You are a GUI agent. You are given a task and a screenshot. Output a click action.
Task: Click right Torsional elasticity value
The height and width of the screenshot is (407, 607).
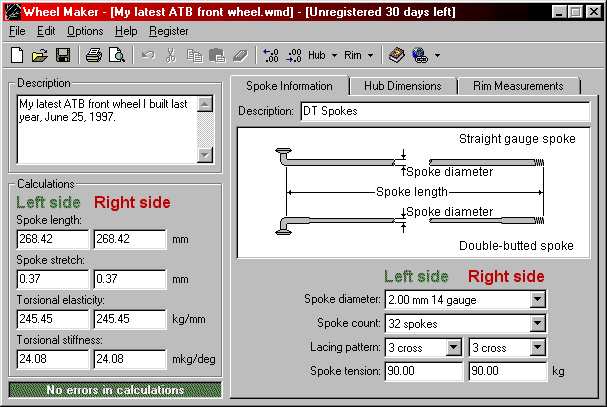coord(130,319)
